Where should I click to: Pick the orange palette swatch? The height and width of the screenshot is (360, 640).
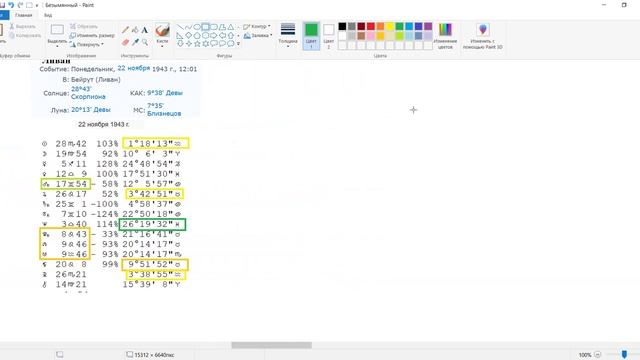pyautogui.click(x=380, y=27)
